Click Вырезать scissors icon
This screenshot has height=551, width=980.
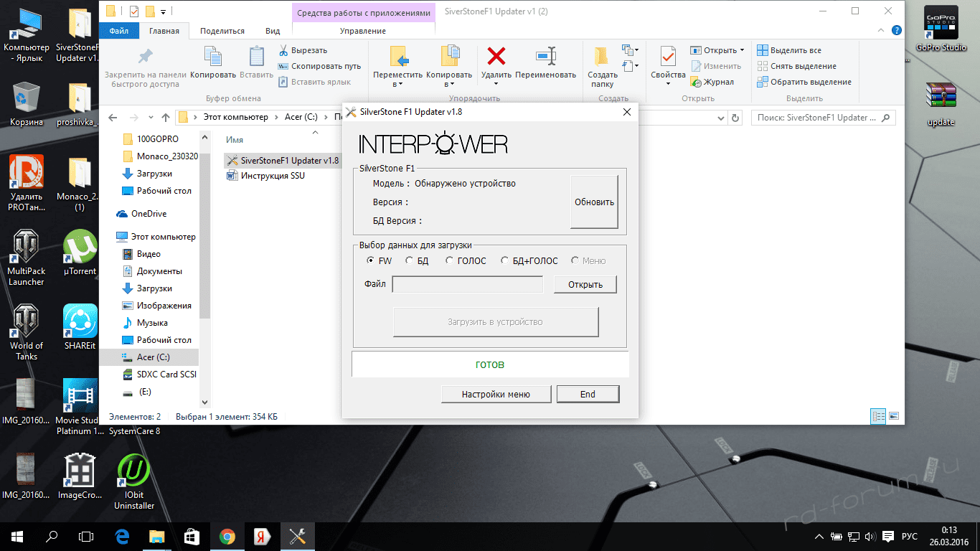click(x=283, y=50)
